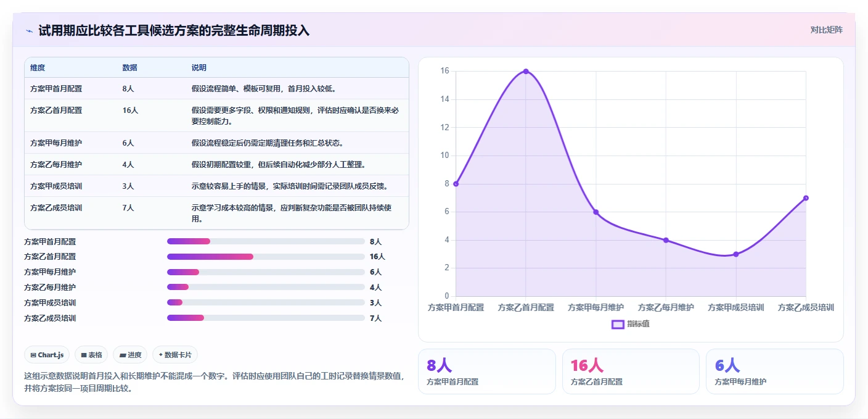Image resolution: width=868 pixels, height=419 pixels.
Task: Click the 维度 column header
Action: pyautogui.click(x=38, y=67)
